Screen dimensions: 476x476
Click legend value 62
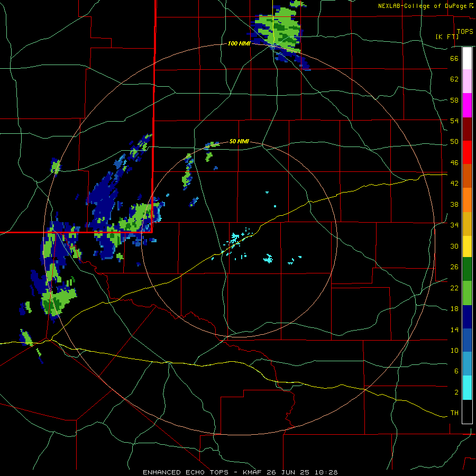tap(454, 79)
